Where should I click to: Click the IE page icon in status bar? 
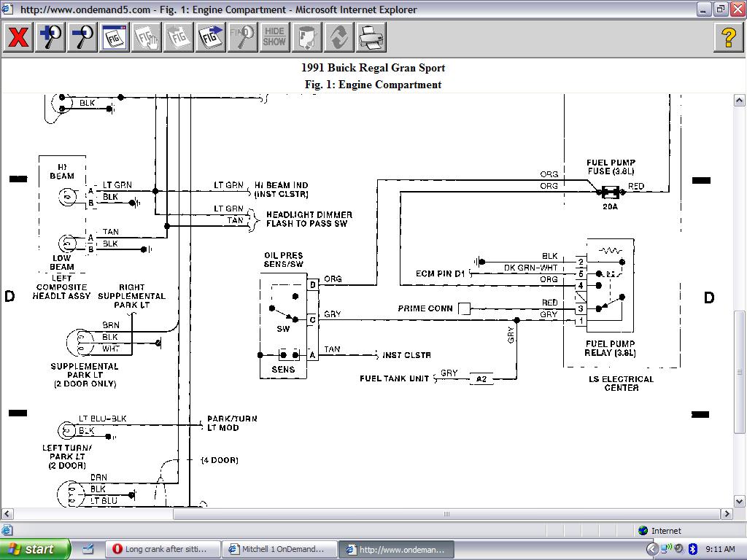[x=7, y=531]
